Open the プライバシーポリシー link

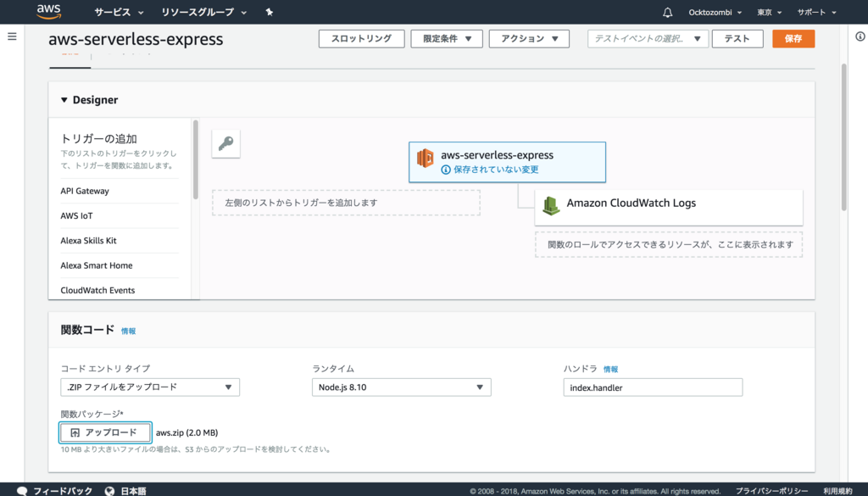click(x=771, y=491)
